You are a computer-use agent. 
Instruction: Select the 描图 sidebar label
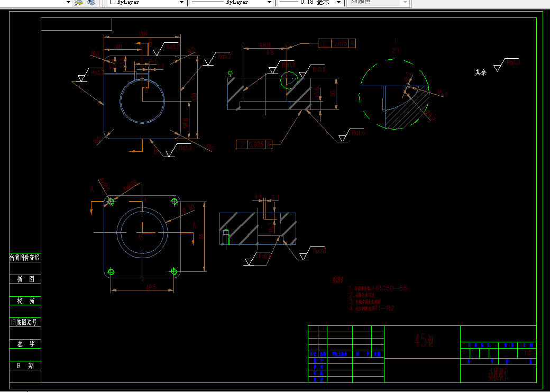click(x=26, y=279)
